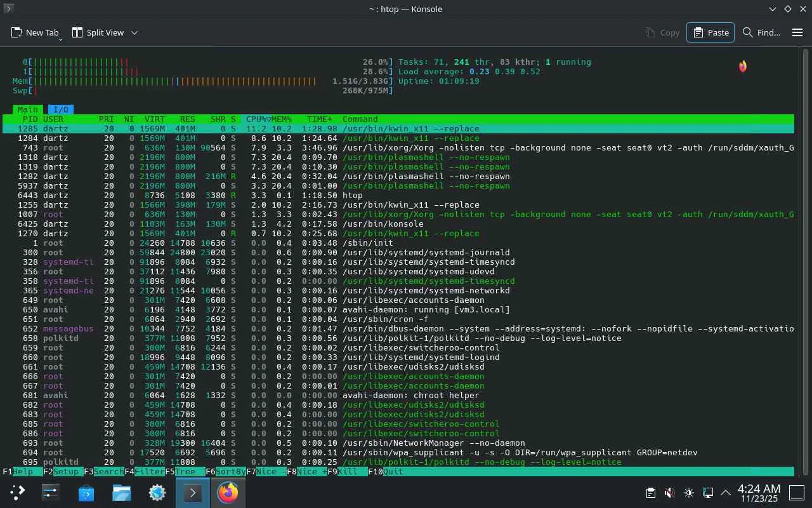Open F2 Setup in htop footer
This screenshot has width=812, height=508.
point(63,472)
